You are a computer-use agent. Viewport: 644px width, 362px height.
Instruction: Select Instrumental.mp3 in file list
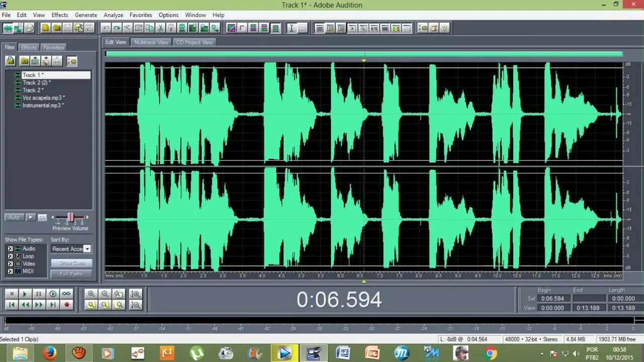click(x=43, y=105)
